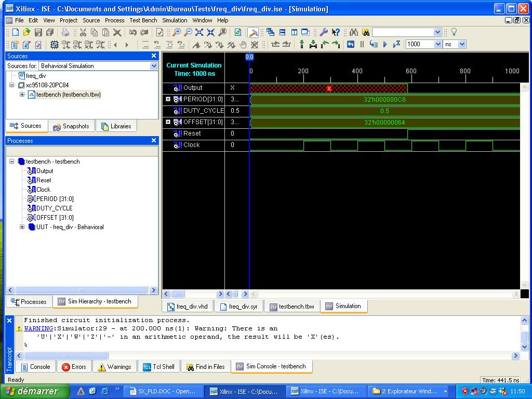Click the Zoom In magnifier icon
Screen dimensions: 532x399
pos(177,32)
